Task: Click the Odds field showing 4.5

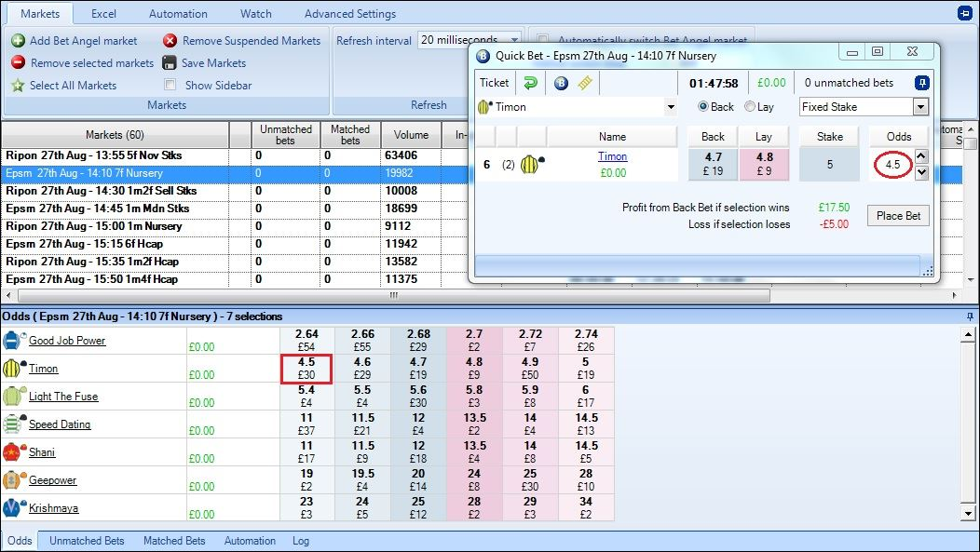Action: coord(892,164)
